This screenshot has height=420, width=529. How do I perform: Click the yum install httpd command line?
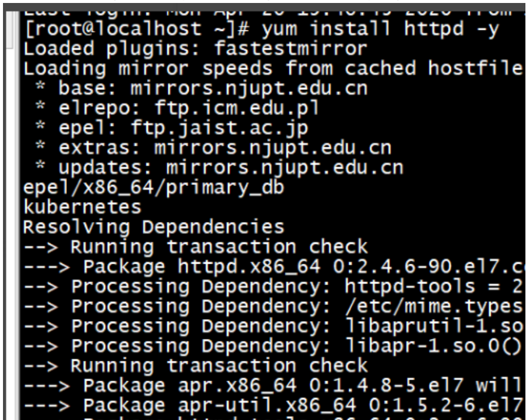262,29
